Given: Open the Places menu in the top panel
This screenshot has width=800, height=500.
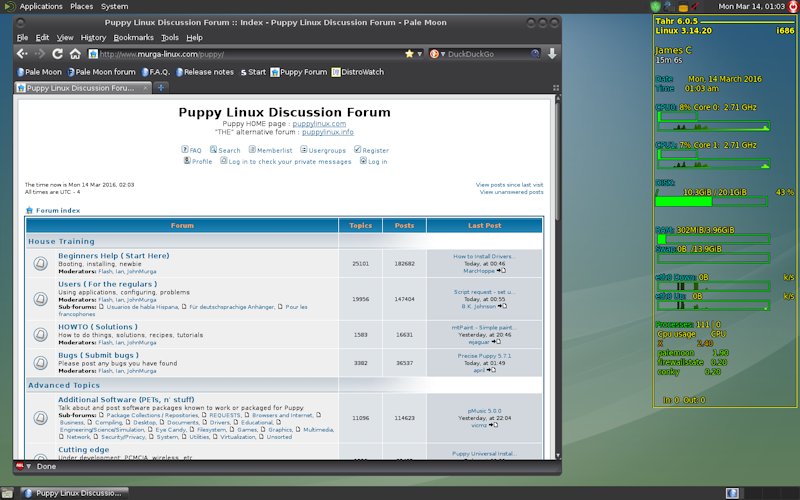Looking at the screenshot, I should tap(82, 6).
